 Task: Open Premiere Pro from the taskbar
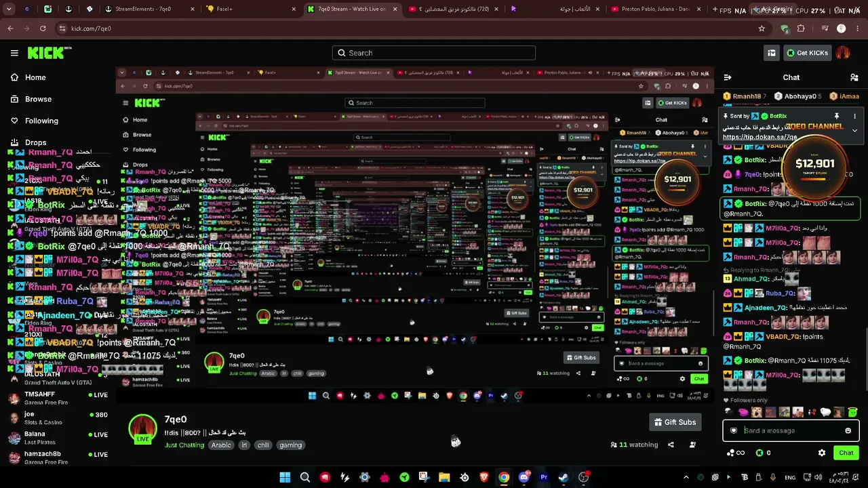543,477
